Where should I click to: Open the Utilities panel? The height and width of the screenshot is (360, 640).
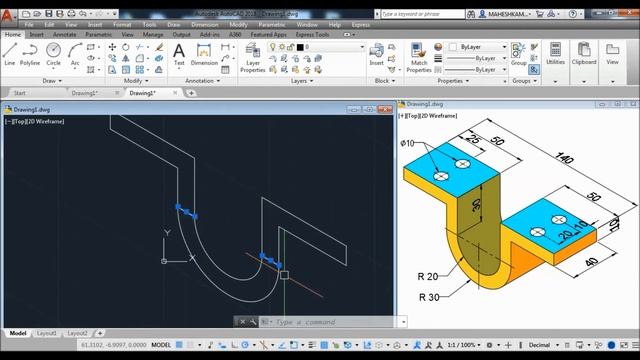(555, 53)
